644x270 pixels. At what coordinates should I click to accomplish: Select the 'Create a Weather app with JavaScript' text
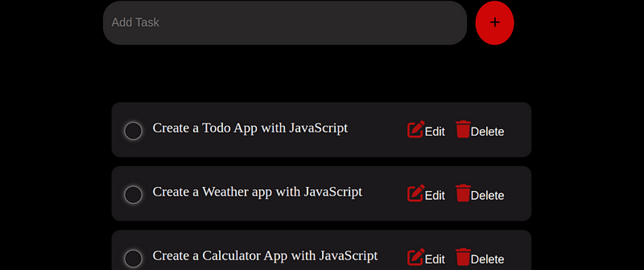click(258, 192)
